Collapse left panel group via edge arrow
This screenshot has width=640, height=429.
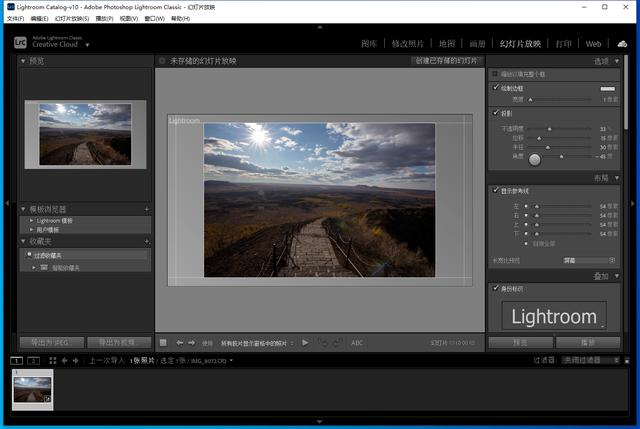(x=7, y=203)
